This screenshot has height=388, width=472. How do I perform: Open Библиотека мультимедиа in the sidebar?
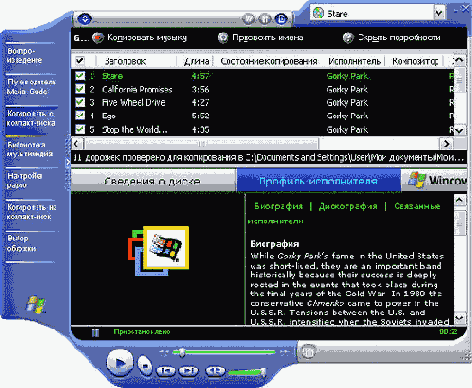point(30,149)
